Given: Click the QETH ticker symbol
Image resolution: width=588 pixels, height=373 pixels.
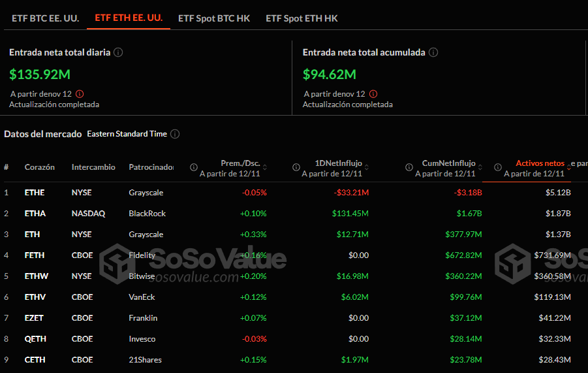Looking at the screenshot, I should click(x=35, y=339).
